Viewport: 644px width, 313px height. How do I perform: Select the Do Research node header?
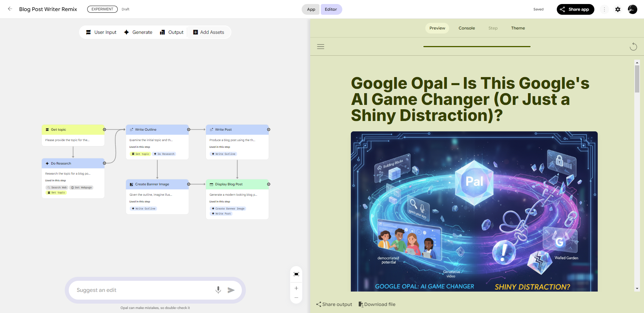pyautogui.click(x=73, y=163)
